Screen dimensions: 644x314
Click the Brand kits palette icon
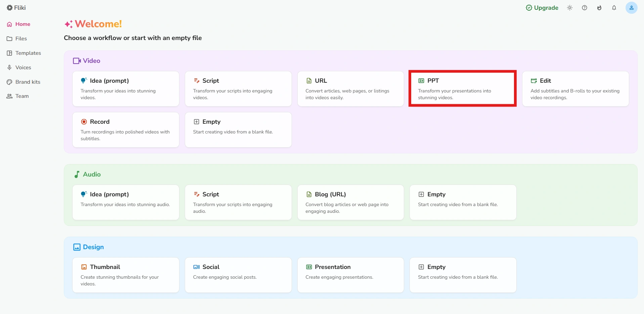pyautogui.click(x=9, y=82)
